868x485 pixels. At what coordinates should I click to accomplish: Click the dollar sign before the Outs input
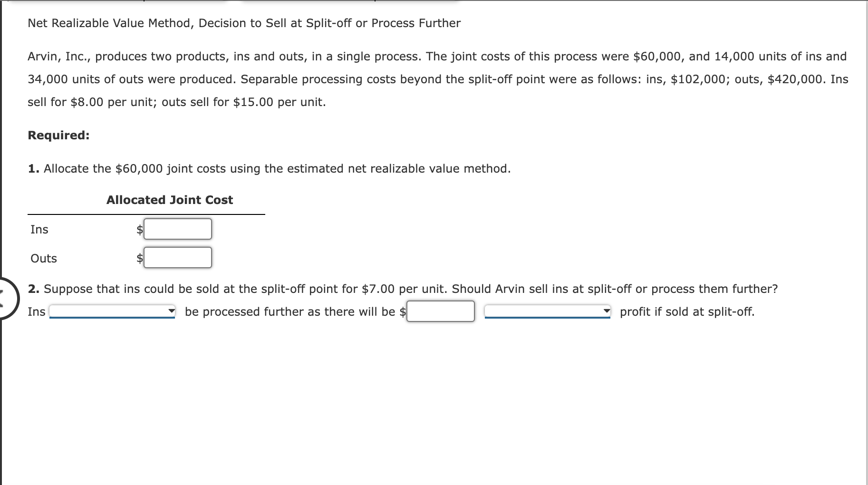coord(138,258)
